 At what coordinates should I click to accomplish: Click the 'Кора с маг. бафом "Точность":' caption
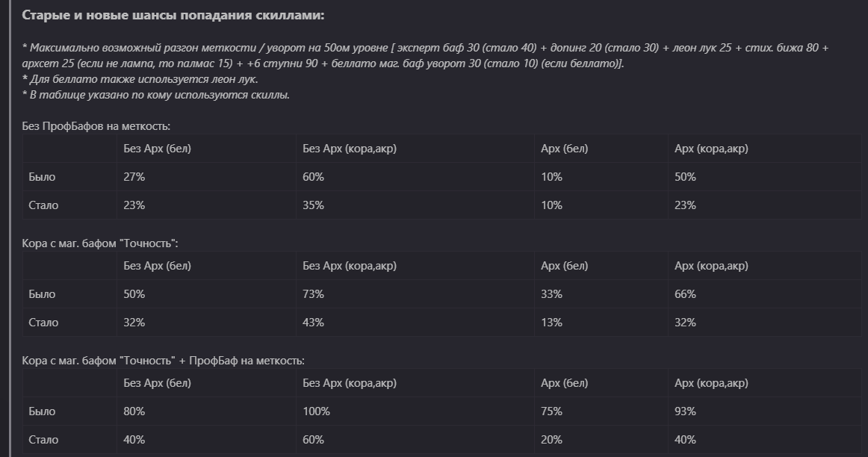[x=100, y=243]
